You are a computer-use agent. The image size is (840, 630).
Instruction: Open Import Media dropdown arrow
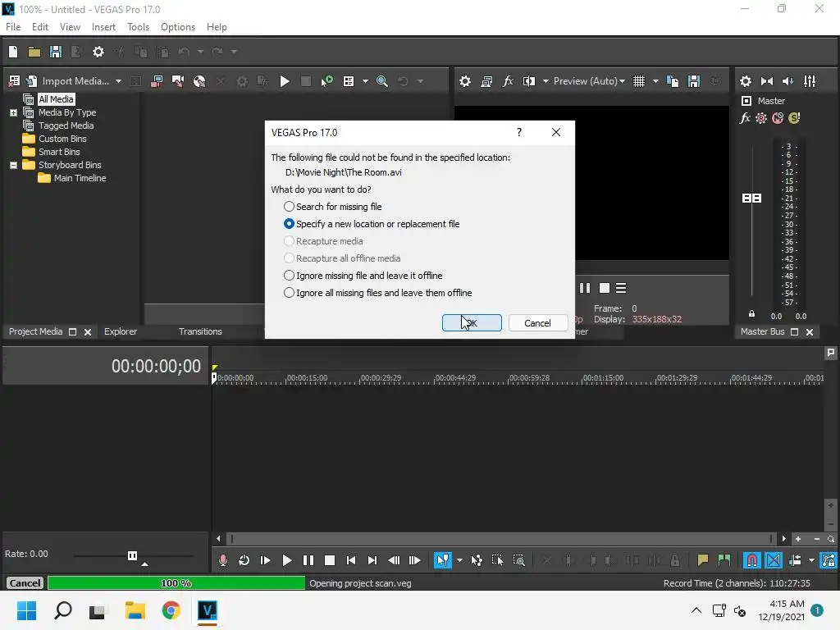pos(118,81)
